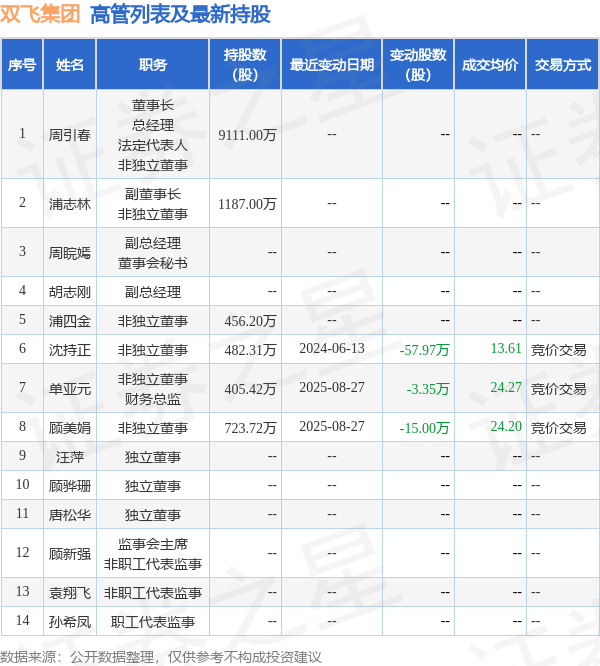Click the name 浦四金
Image resolution: width=600 pixels, height=666 pixels.
(x=70, y=321)
